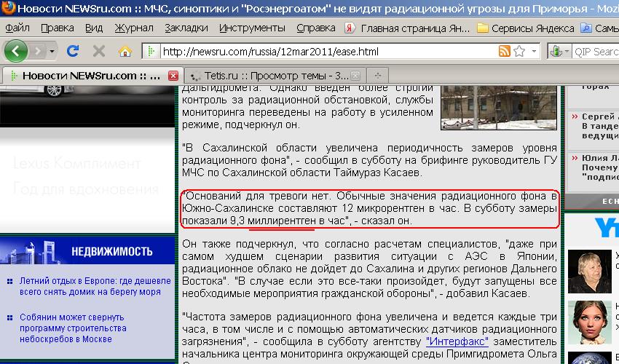The height and width of the screenshot is (364, 619).
Task: Open the Недвижимость section banner
Action: [x=87, y=250]
